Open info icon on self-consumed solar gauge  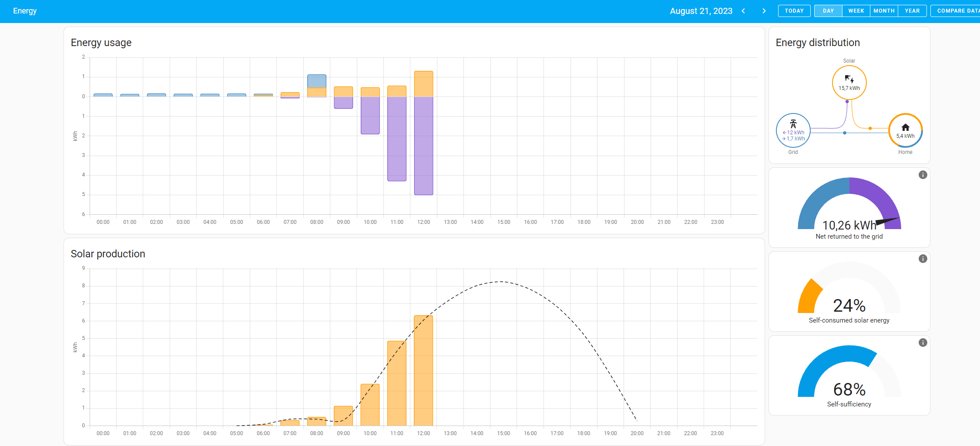pos(923,259)
